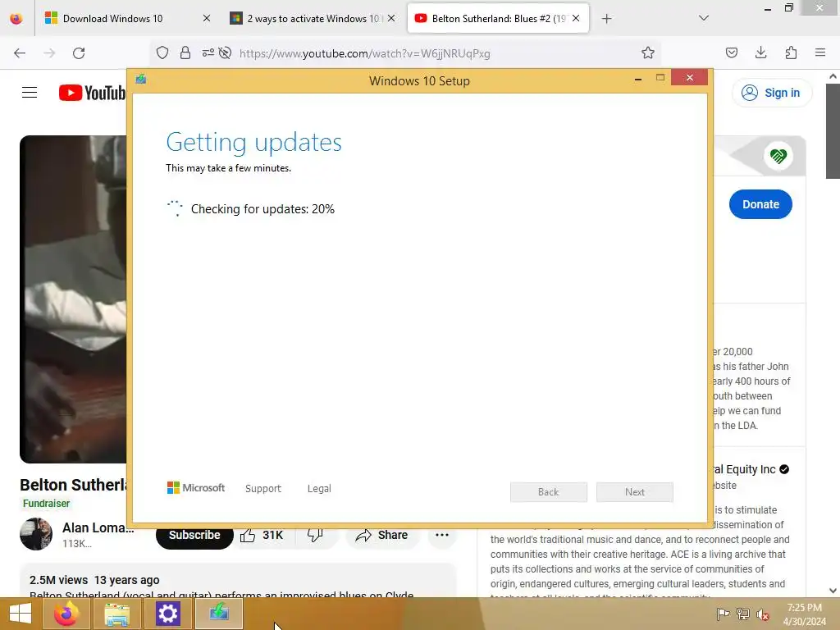The height and width of the screenshot is (630, 840).
Task: Open the Alan Loma... channel name
Action: point(98,527)
